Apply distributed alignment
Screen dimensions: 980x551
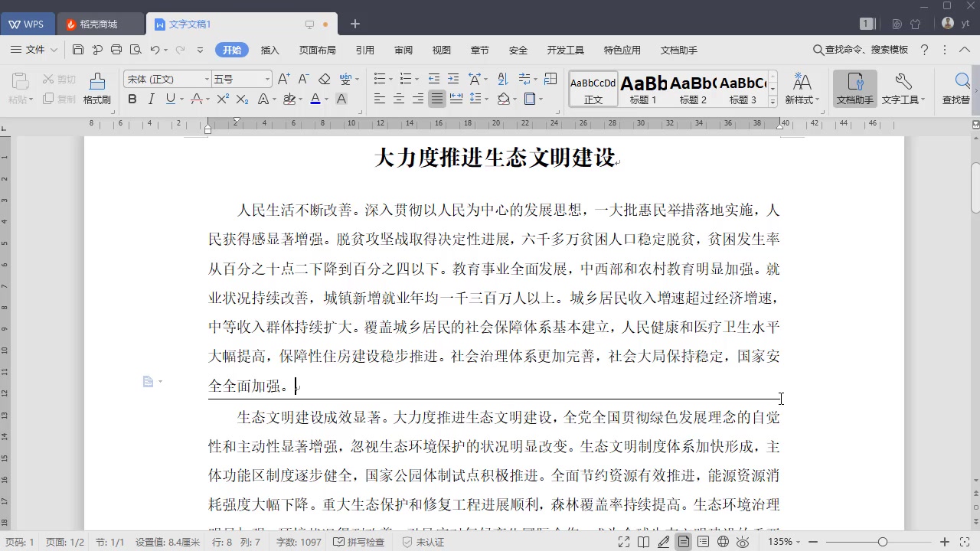pyautogui.click(x=456, y=99)
